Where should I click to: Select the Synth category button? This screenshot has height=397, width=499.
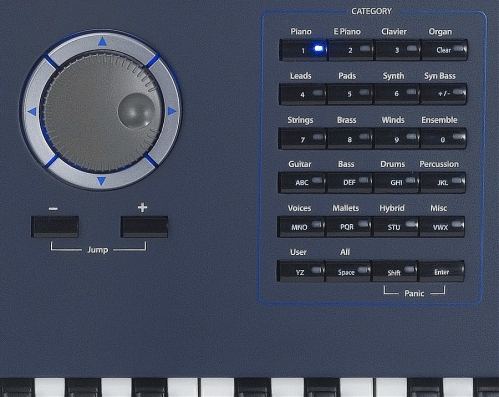(397, 94)
